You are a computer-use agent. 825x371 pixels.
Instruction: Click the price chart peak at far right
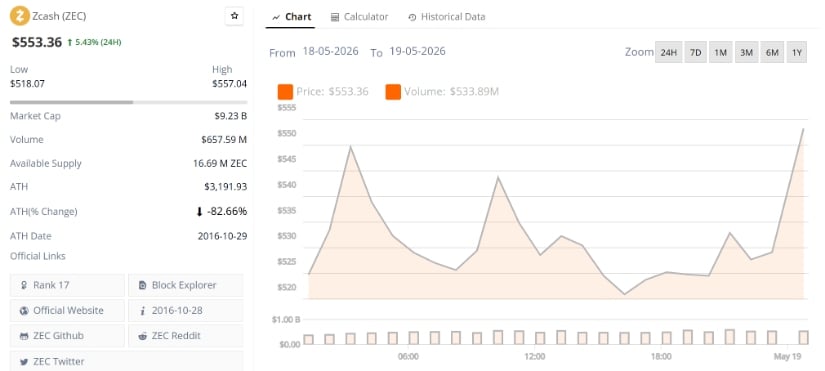coord(803,129)
